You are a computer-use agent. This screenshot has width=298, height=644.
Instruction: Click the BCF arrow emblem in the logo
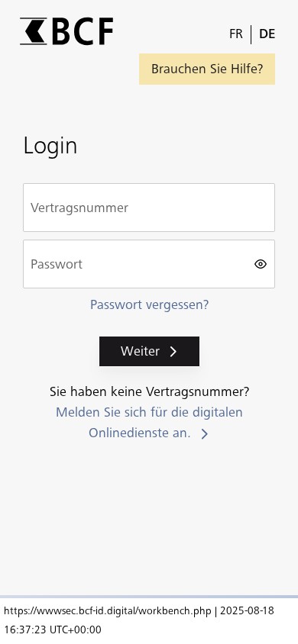click(34, 31)
